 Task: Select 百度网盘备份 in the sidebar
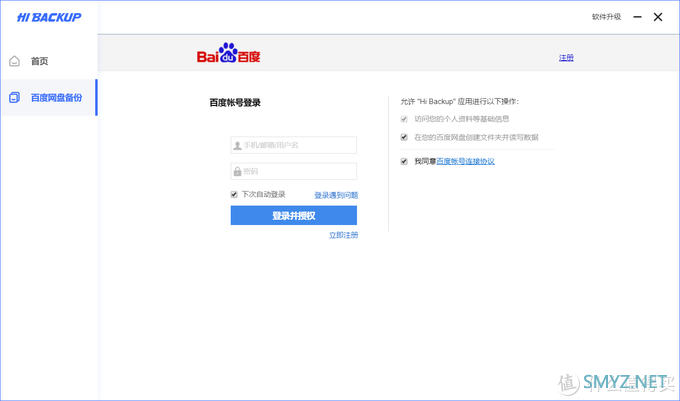(x=49, y=98)
